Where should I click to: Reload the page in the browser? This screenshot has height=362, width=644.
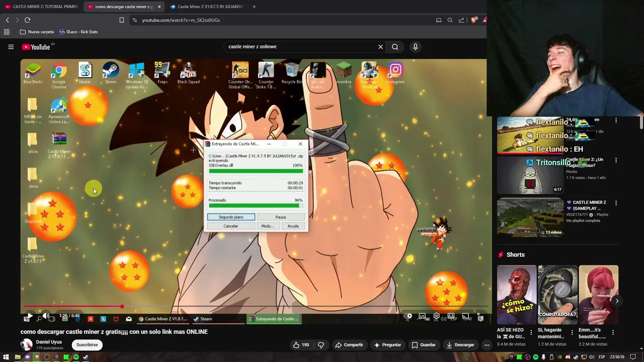pyautogui.click(x=27, y=20)
